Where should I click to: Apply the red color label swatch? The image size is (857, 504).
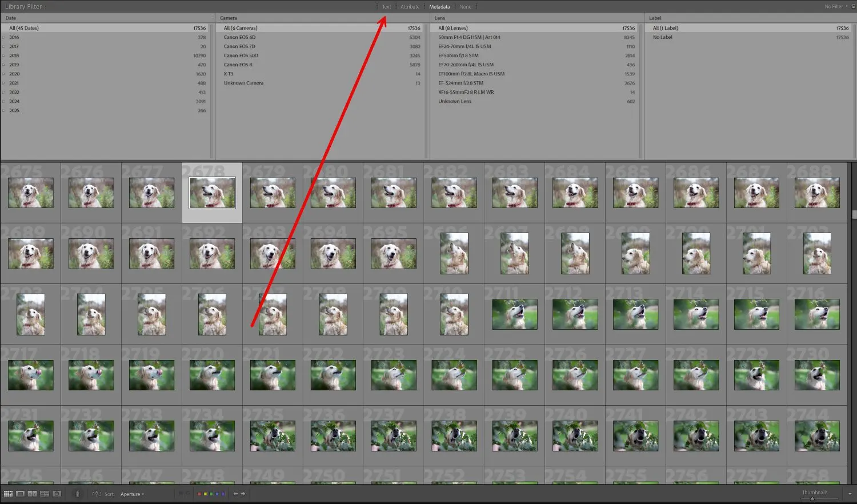pos(200,493)
